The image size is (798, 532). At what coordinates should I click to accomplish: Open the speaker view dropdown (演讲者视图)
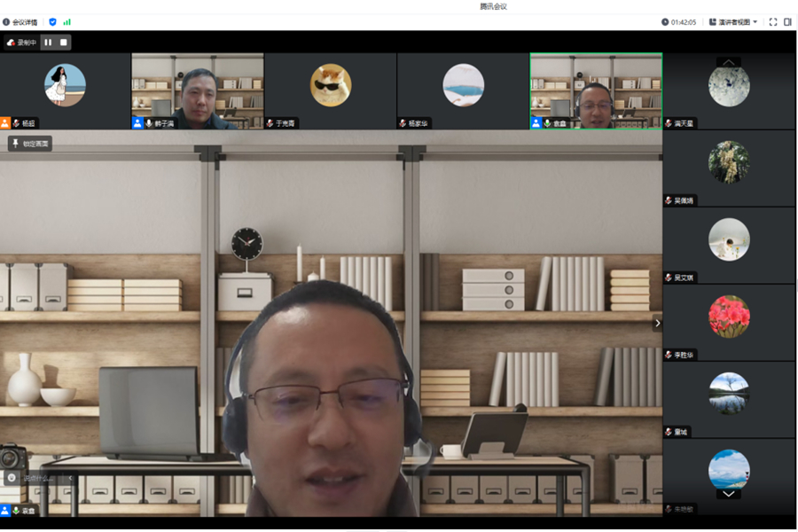[733, 22]
